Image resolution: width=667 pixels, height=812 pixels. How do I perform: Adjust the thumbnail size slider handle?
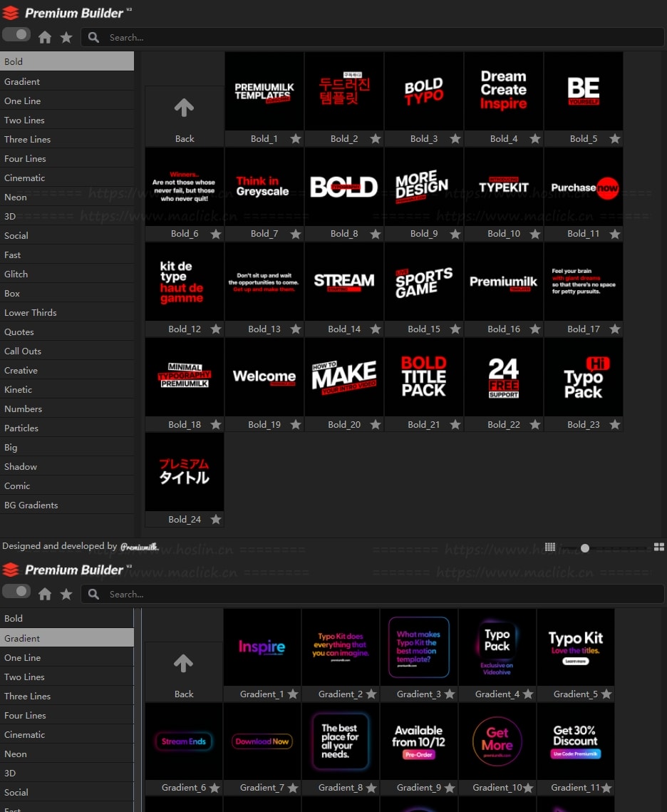tap(585, 548)
